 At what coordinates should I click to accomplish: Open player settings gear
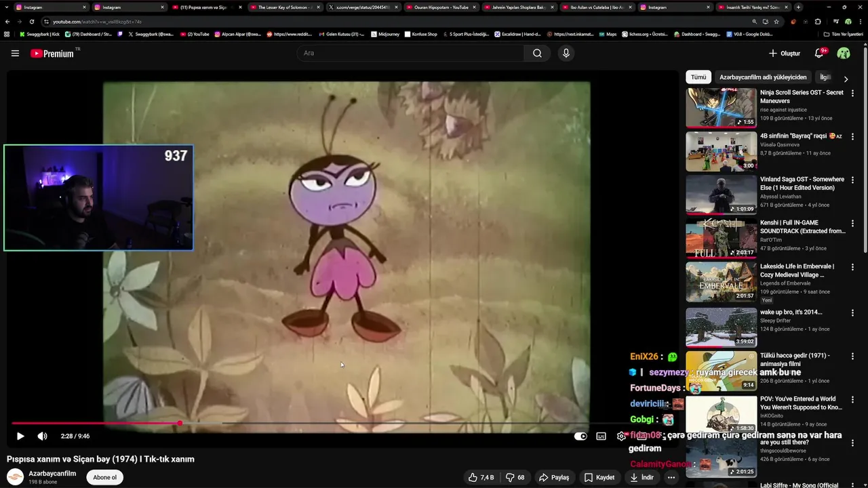[621, 436]
